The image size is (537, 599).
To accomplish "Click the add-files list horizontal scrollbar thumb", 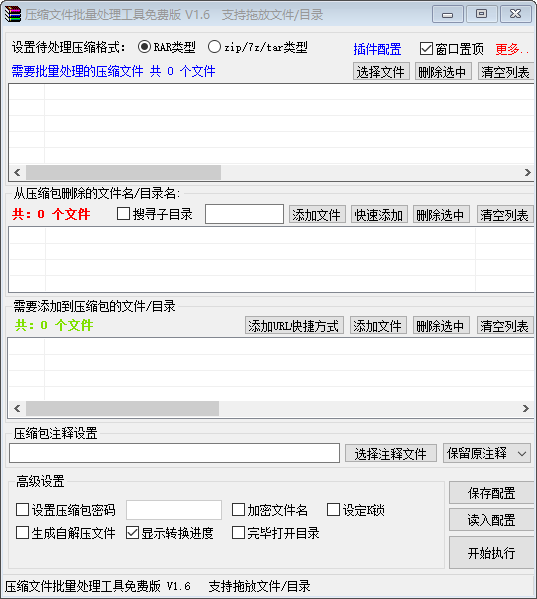I will (123, 408).
